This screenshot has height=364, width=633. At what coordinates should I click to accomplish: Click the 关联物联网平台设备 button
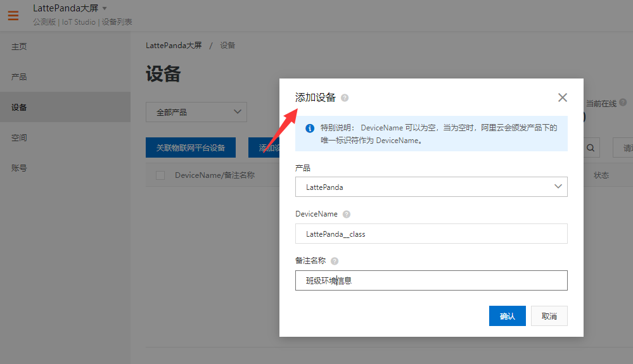[191, 147]
